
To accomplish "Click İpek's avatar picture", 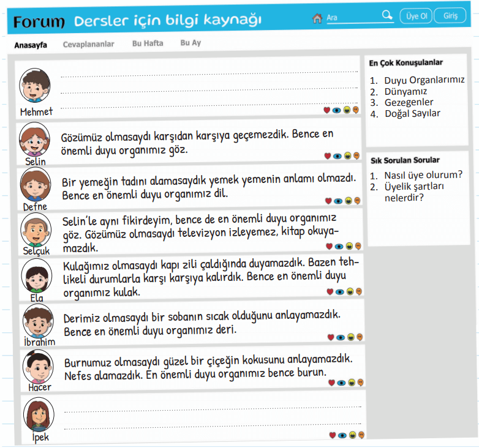I will 39,414.
